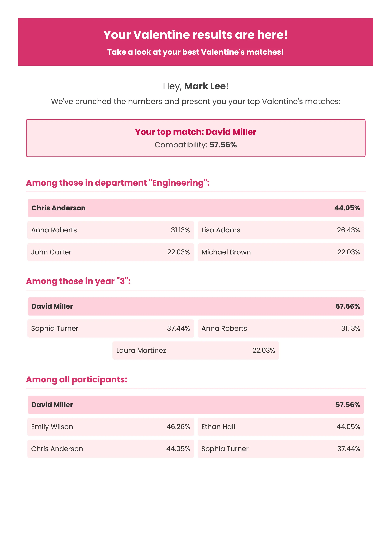The image size is (392, 555).
Task: Select David Miller row under year "3"
Action: click(195, 306)
